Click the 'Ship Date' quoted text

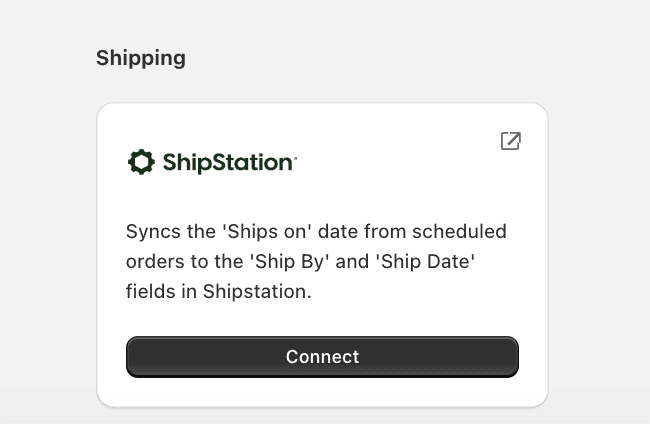[x=438, y=262]
